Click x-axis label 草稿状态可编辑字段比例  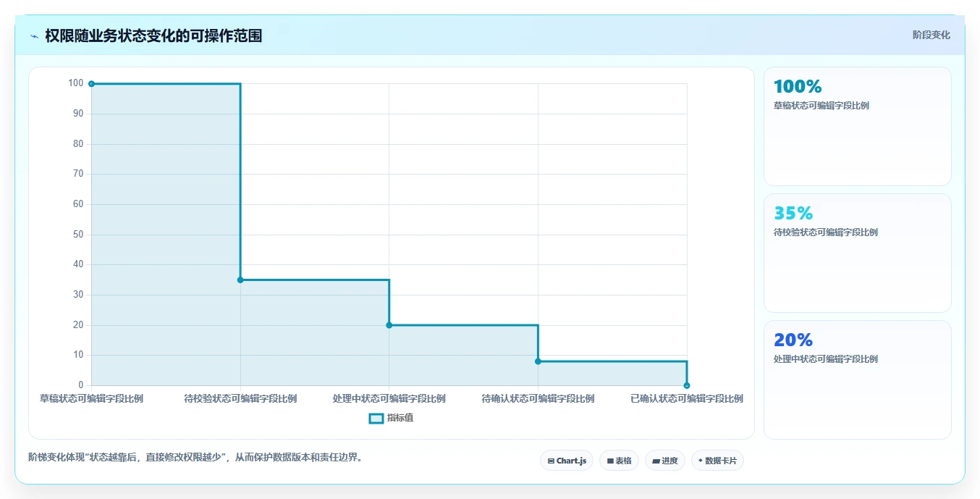91,398
